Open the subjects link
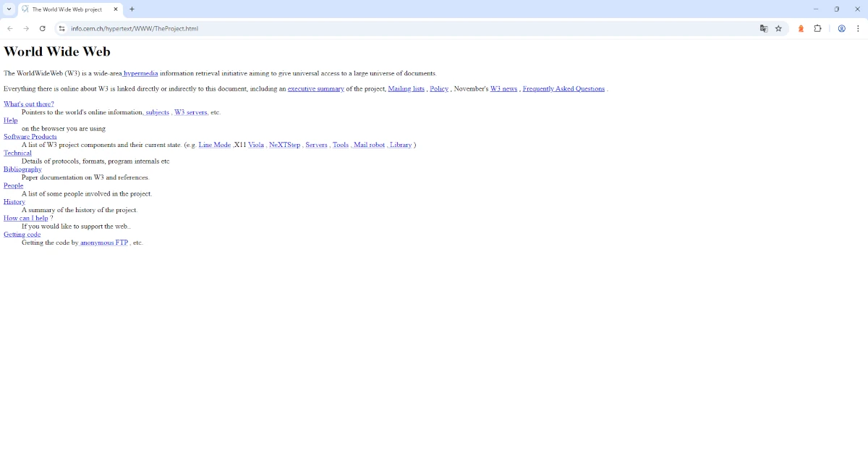This screenshot has height=467, width=868. click(157, 112)
